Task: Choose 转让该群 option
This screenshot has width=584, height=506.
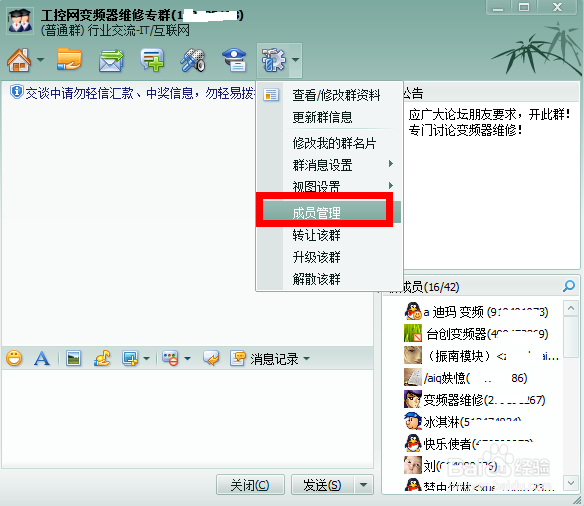Action: [316, 235]
